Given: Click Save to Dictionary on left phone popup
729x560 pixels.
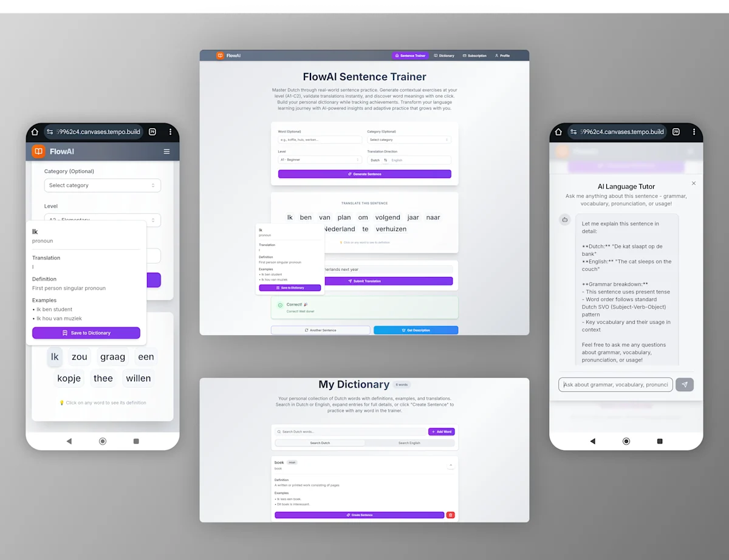Looking at the screenshot, I should [86, 333].
